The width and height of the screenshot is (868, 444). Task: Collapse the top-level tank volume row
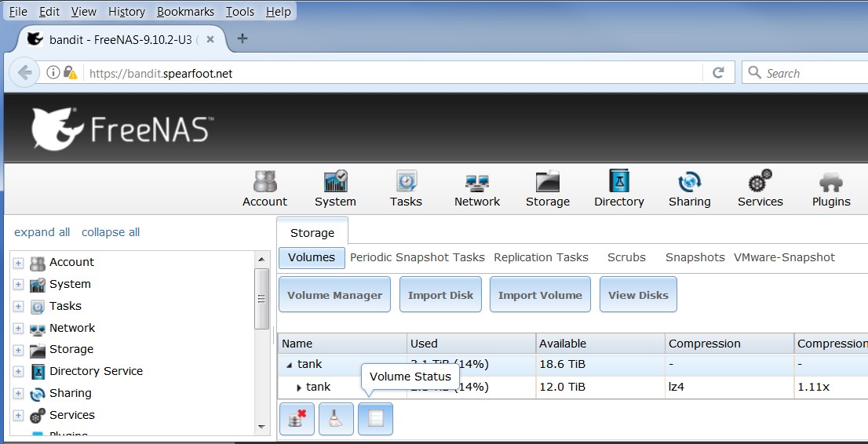pyautogui.click(x=289, y=365)
